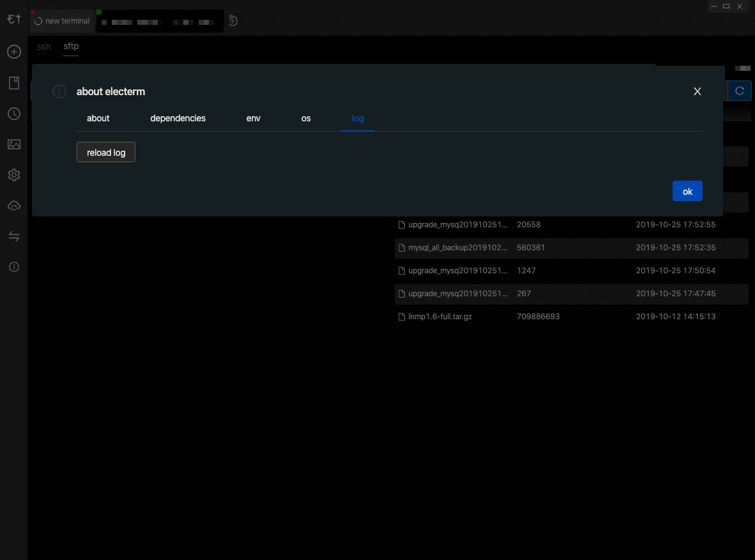Switch to the dependencies tab
The image size is (755, 560).
pos(178,119)
